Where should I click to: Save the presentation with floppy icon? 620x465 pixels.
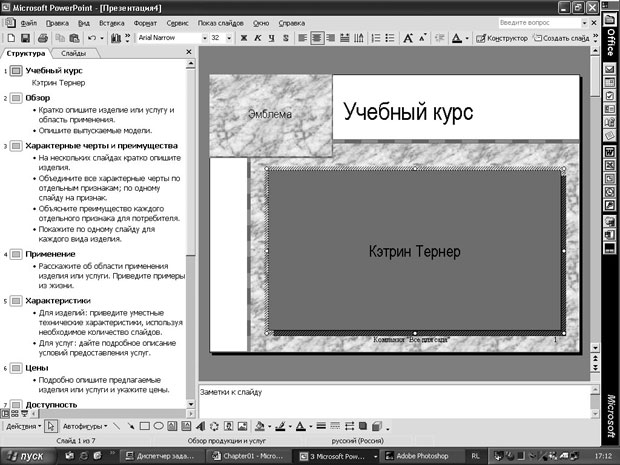point(25,38)
